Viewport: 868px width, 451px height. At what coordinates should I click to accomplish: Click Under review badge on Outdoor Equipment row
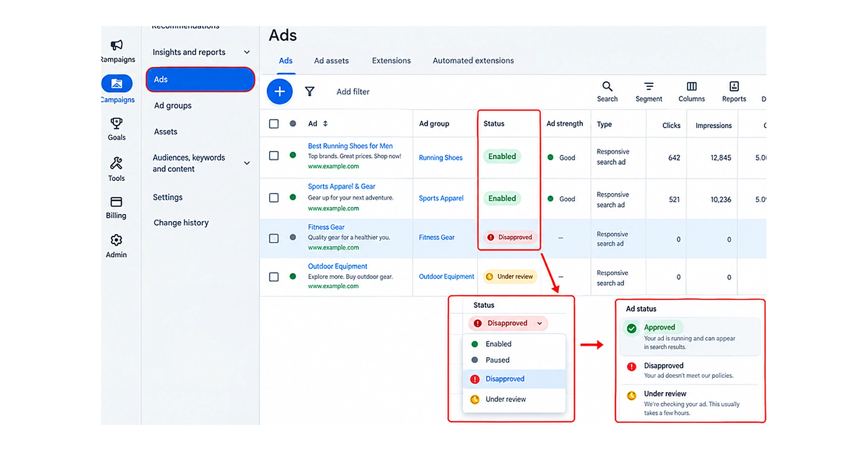click(510, 276)
